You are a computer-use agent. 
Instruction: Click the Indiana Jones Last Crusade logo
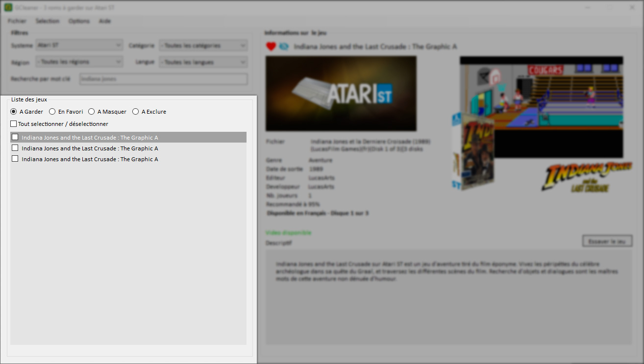click(x=587, y=177)
